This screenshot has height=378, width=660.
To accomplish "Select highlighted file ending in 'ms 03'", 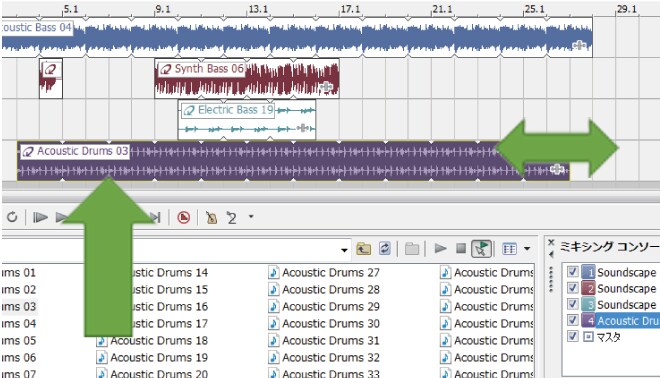I will (x=19, y=306).
